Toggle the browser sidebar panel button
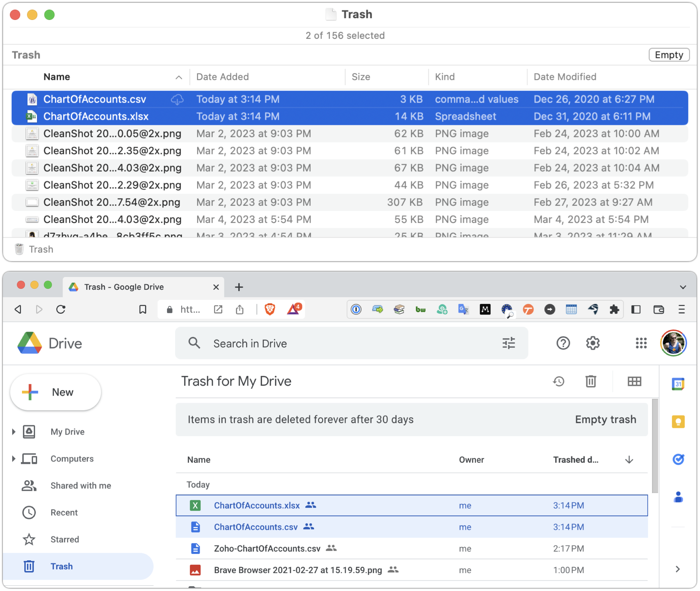 coord(636,309)
